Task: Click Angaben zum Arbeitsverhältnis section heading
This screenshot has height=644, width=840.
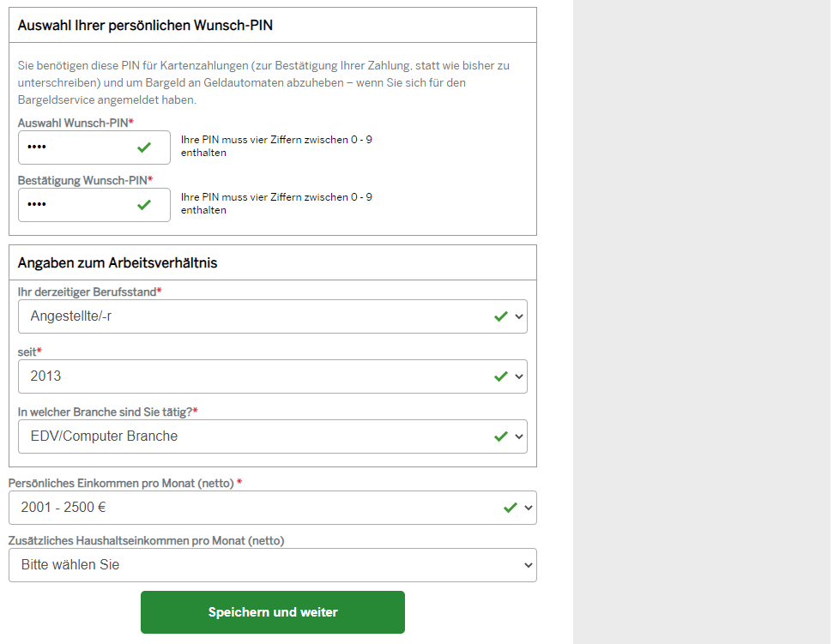Action: tap(118, 263)
